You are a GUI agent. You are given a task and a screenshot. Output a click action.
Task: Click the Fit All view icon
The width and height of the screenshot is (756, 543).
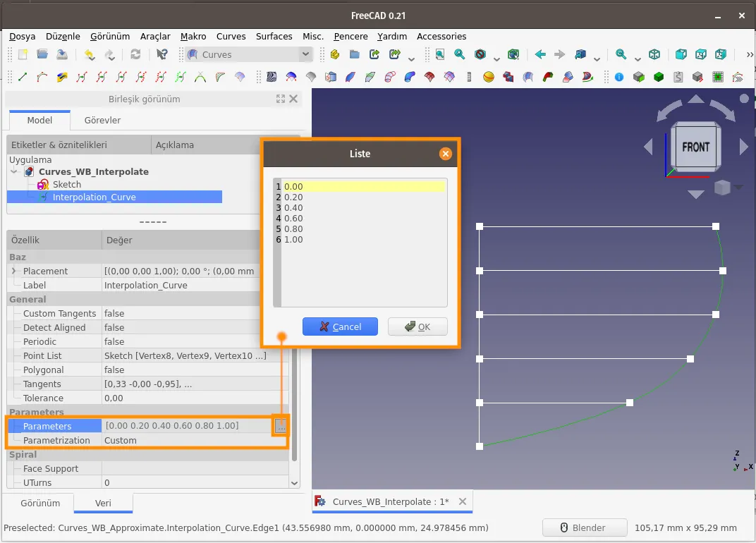[x=440, y=54]
